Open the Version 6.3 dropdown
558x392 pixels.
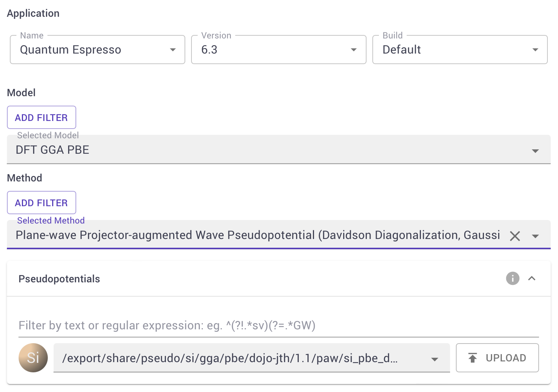click(279, 50)
